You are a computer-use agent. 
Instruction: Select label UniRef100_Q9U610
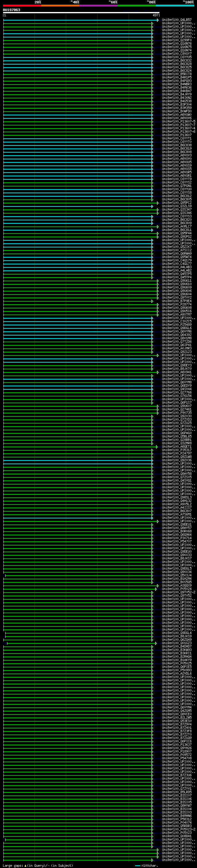click(177, 284)
